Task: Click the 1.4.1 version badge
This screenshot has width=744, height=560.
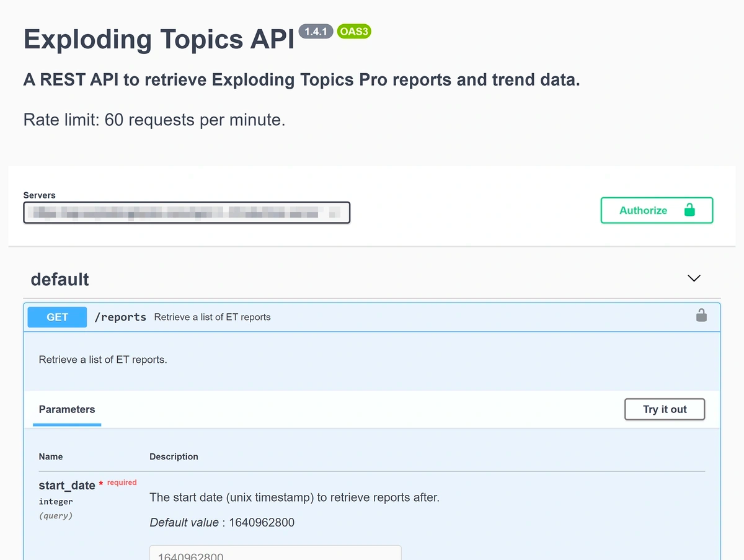Action: 316,32
